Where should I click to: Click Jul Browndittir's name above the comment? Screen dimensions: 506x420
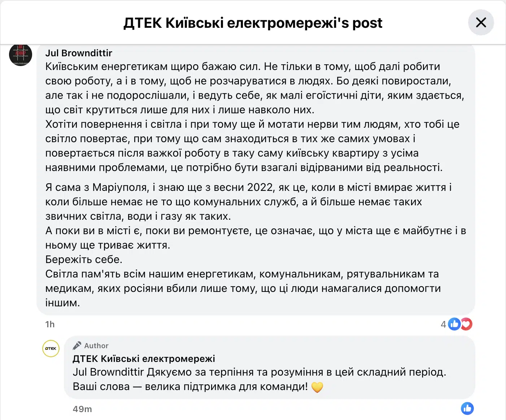click(x=79, y=53)
